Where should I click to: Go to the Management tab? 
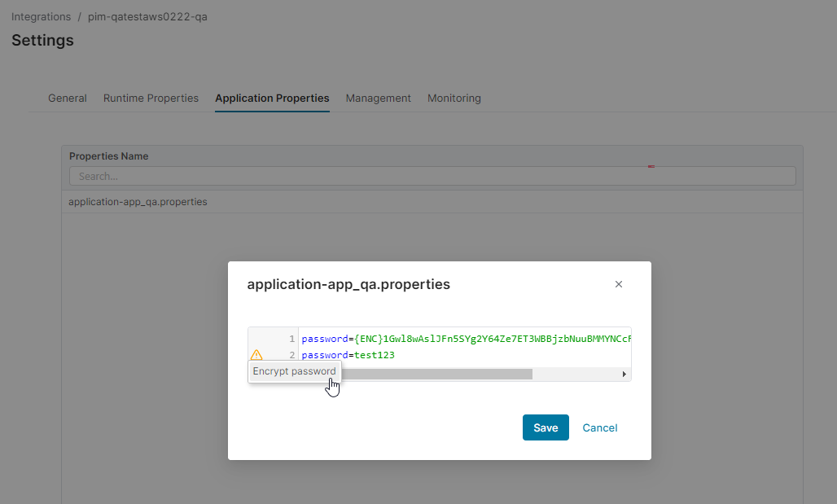(x=379, y=98)
